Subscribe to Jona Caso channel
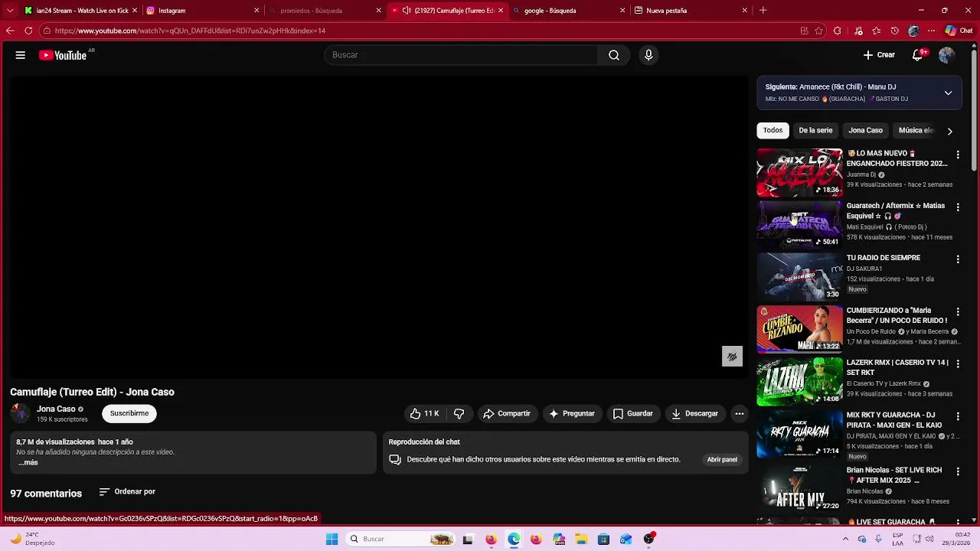This screenshot has height=551, width=980. pyautogui.click(x=129, y=413)
